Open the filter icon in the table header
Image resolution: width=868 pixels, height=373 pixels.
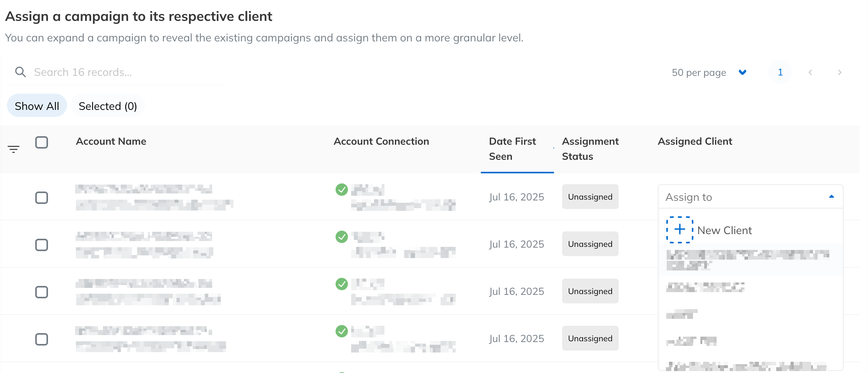point(13,149)
